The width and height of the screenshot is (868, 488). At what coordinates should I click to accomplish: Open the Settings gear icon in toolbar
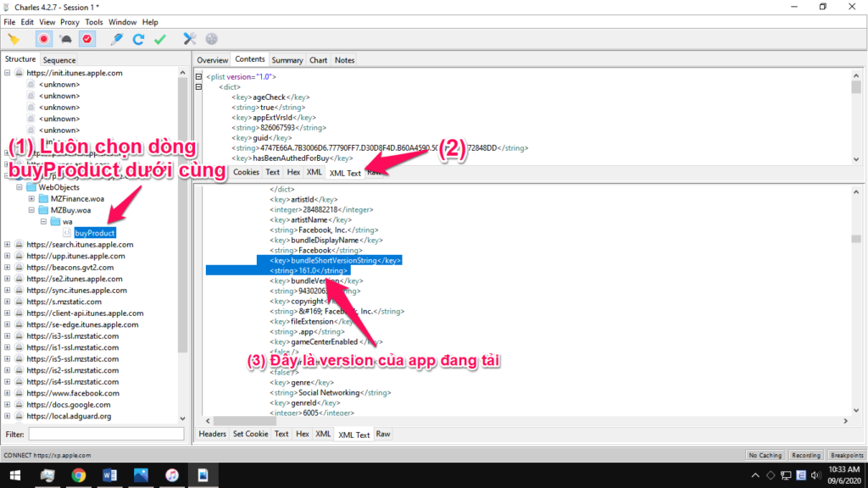[211, 39]
